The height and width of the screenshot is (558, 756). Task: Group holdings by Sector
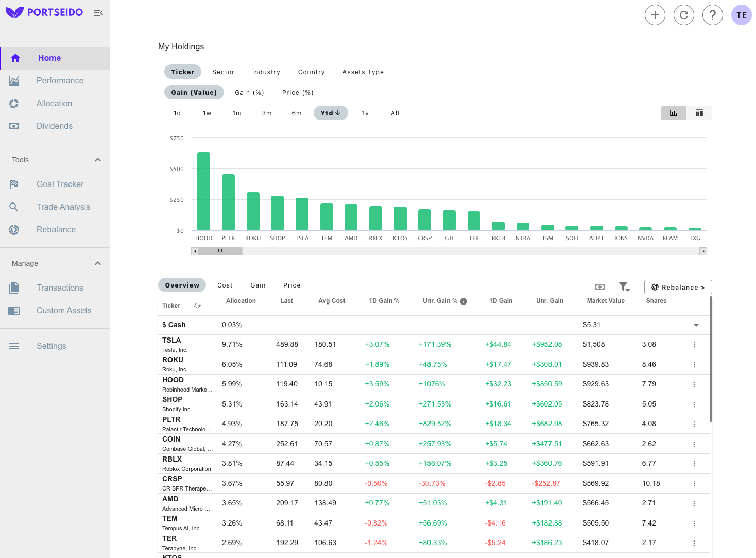pos(223,72)
